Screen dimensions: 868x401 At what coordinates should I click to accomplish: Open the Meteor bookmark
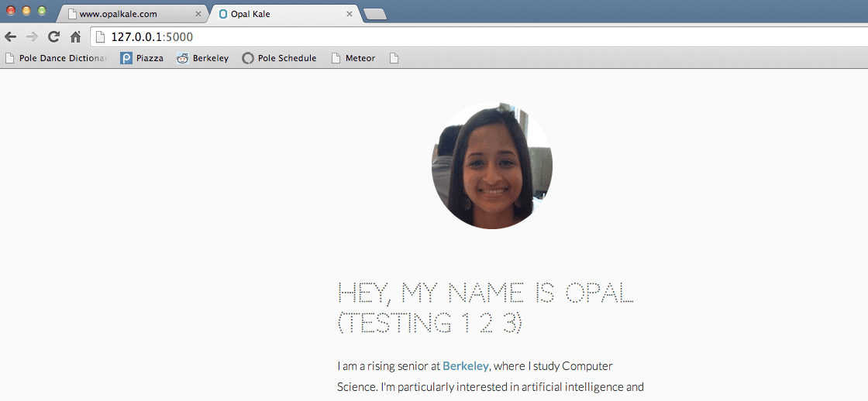(353, 58)
